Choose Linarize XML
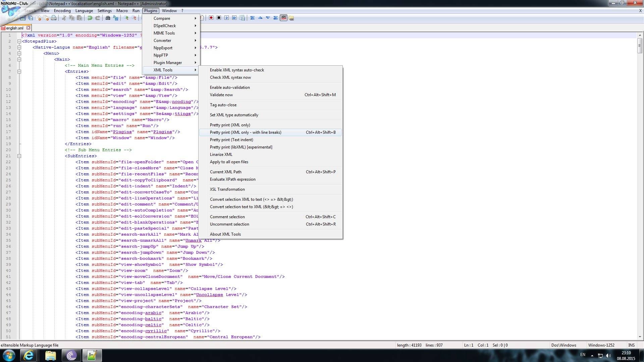The height and width of the screenshot is (362, 644). pos(270,155)
